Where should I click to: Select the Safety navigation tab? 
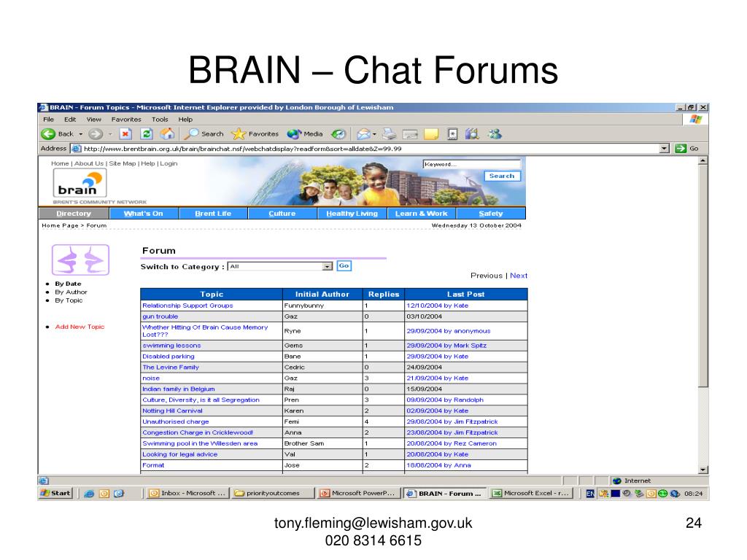[491, 214]
